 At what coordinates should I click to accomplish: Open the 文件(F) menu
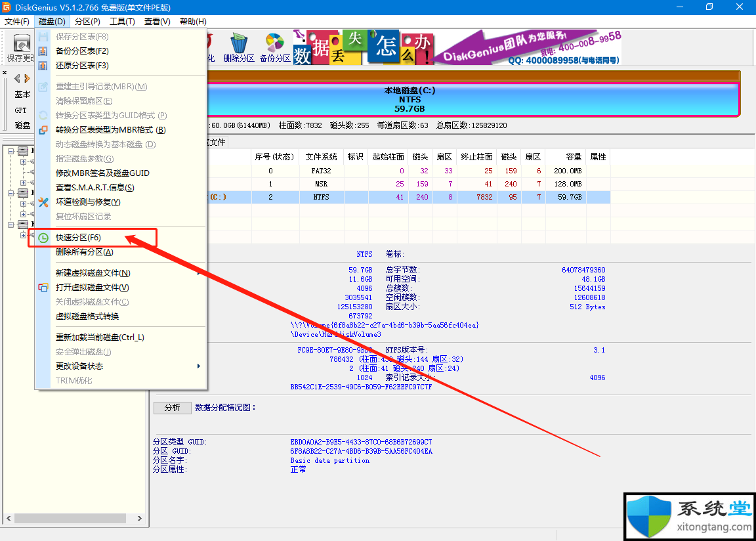coord(17,22)
